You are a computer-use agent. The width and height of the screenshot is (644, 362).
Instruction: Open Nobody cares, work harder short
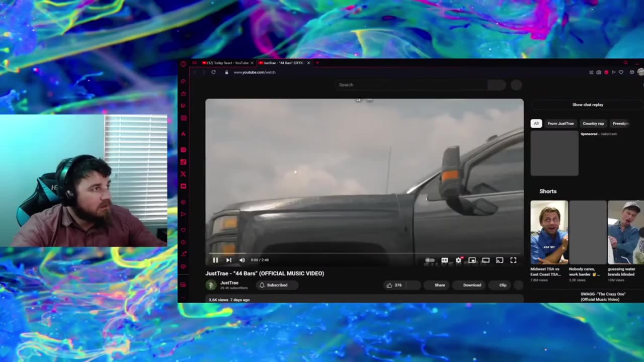pos(588,232)
